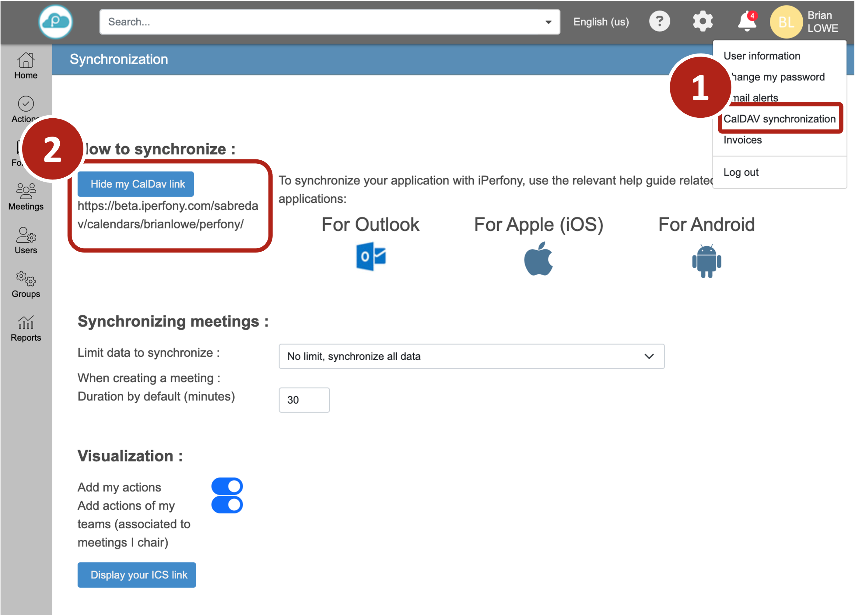Click the Apple iOS guide icon
This screenshot has width=855, height=616.
click(x=538, y=259)
